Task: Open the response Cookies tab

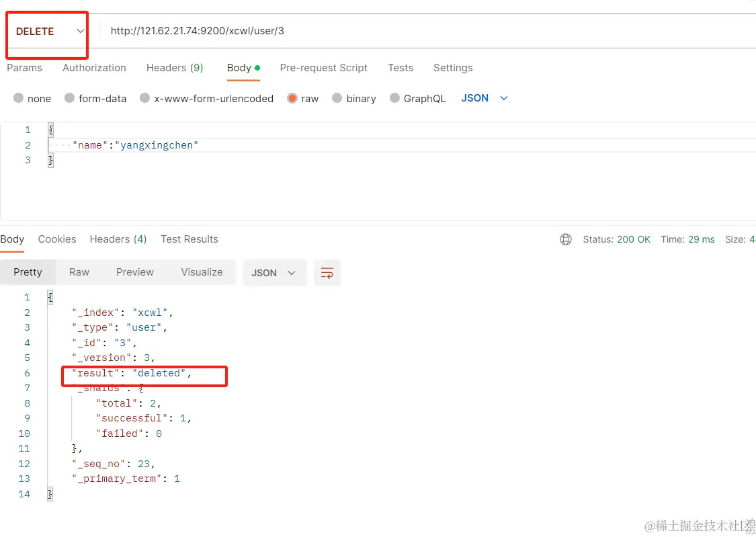Action: coord(57,239)
